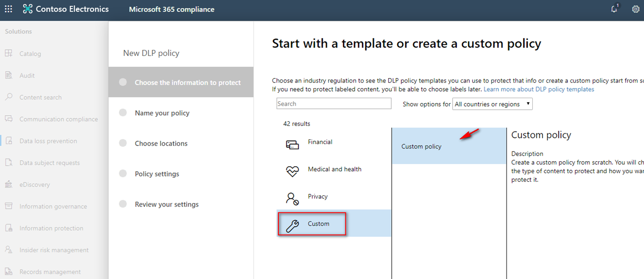Open the app launcher waffle icon

(x=9, y=9)
